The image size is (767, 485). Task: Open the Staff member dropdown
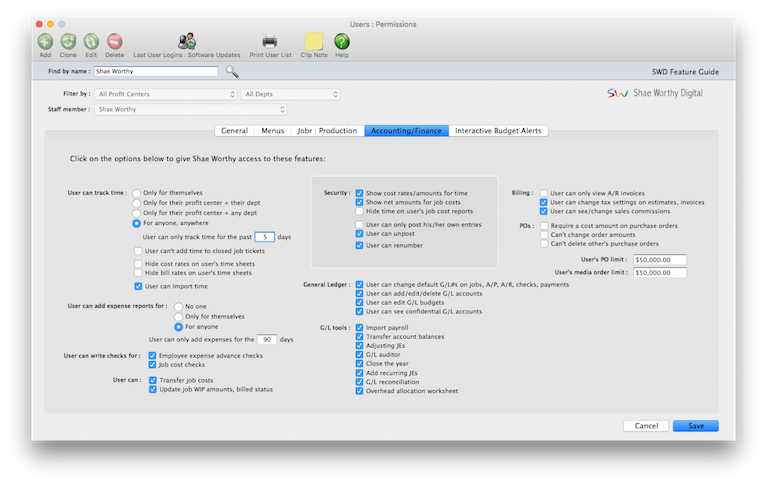[190, 110]
